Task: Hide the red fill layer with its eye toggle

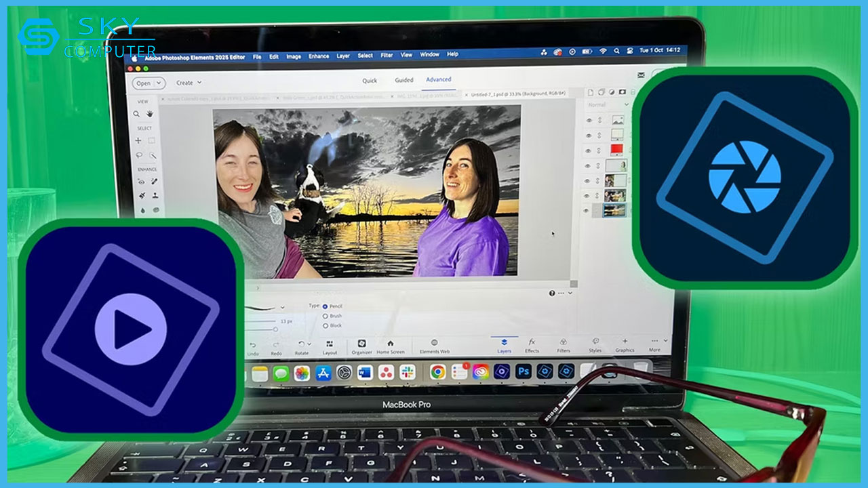Action: (x=589, y=150)
